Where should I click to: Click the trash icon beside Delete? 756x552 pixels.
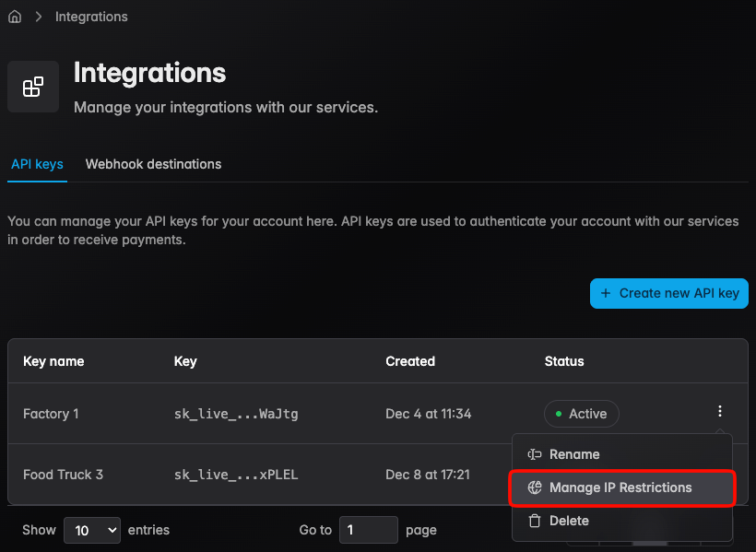(x=535, y=521)
